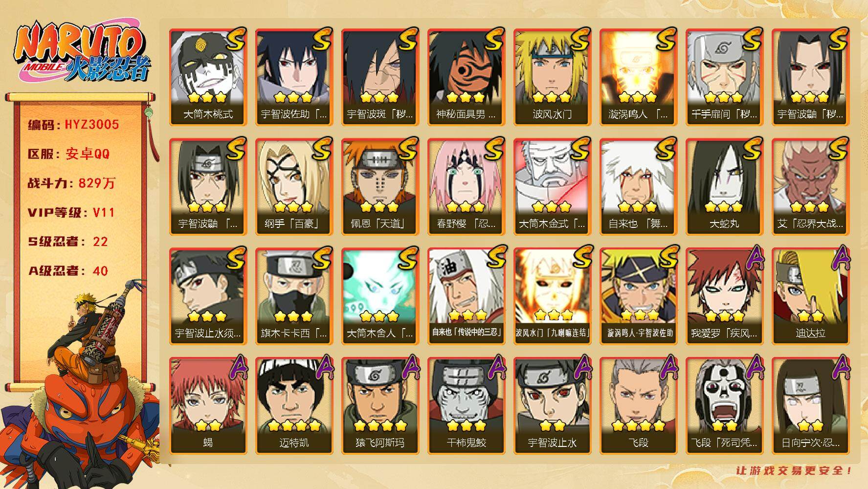Click the 宇智波止水 A-rank card
Screen dimensions: 868x489
[x=552, y=406]
